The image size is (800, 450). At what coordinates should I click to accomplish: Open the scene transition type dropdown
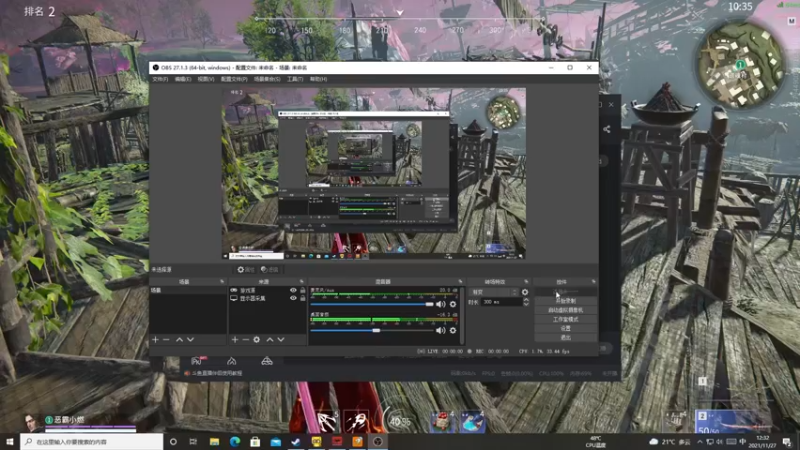494,292
